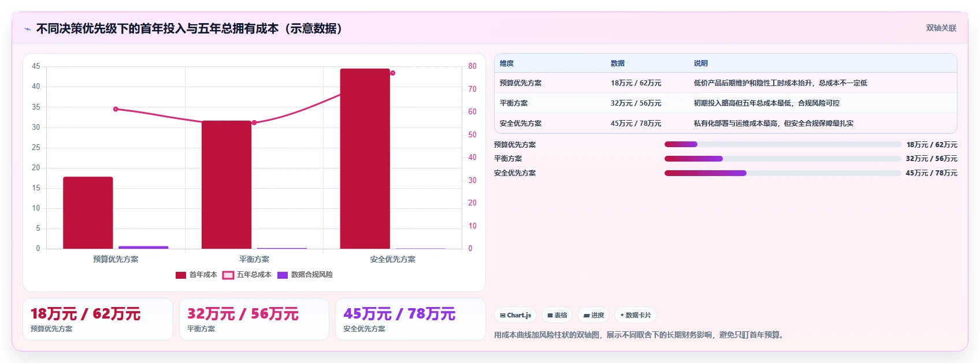Viewport: 980px width, 363px height.
Task: Open the 18万元 / 62万元 data card
Action: tap(98, 319)
